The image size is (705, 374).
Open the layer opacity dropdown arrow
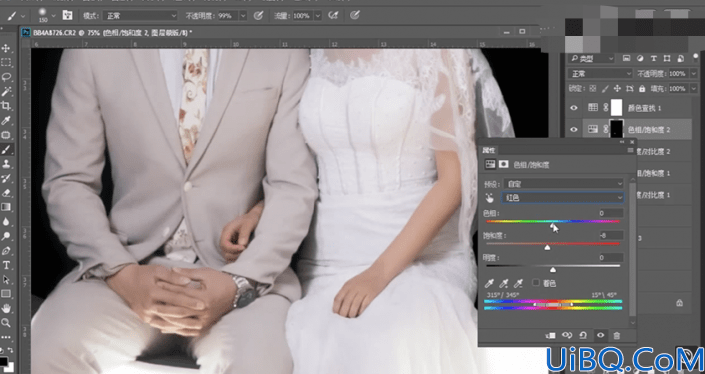pos(693,73)
